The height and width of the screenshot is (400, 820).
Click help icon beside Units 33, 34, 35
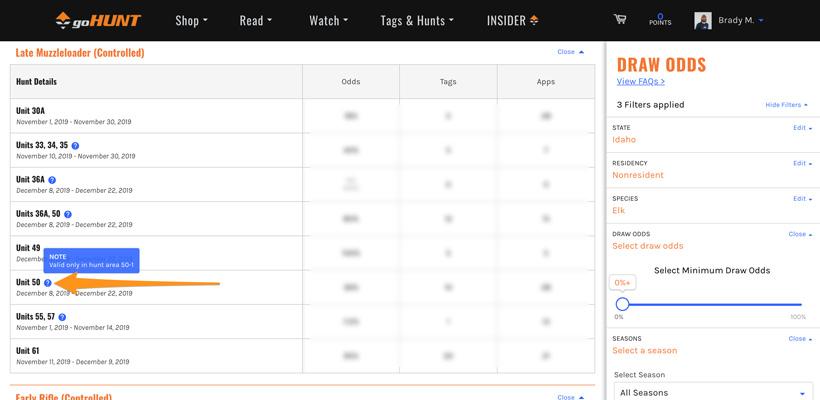(x=76, y=146)
